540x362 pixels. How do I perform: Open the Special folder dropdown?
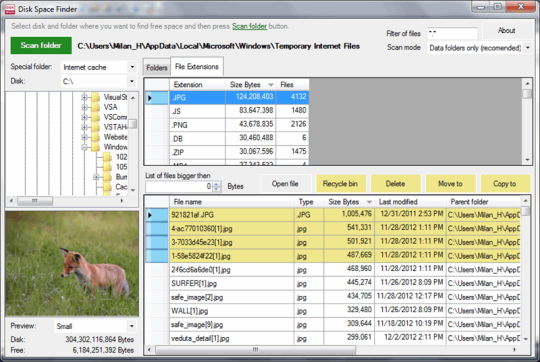(x=132, y=67)
